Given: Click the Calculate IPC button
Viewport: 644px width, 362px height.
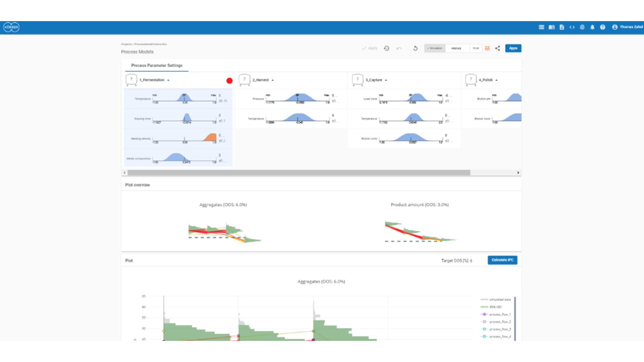Looking at the screenshot, I should click(502, 260).
